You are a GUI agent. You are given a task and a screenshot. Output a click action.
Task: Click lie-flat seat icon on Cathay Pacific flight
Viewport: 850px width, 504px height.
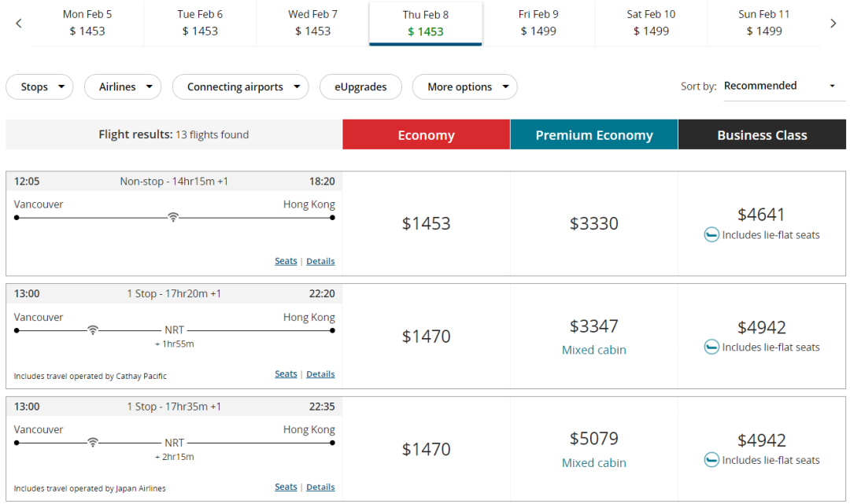tap(711, 347)
